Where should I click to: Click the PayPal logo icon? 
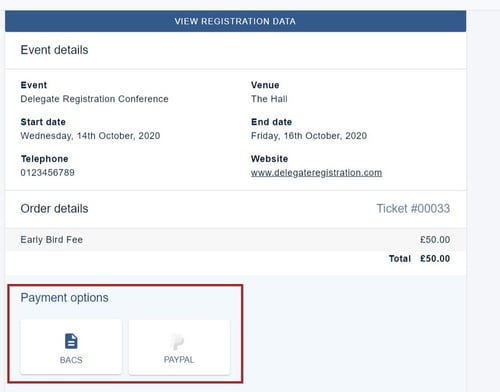click(x=177, y=342)
